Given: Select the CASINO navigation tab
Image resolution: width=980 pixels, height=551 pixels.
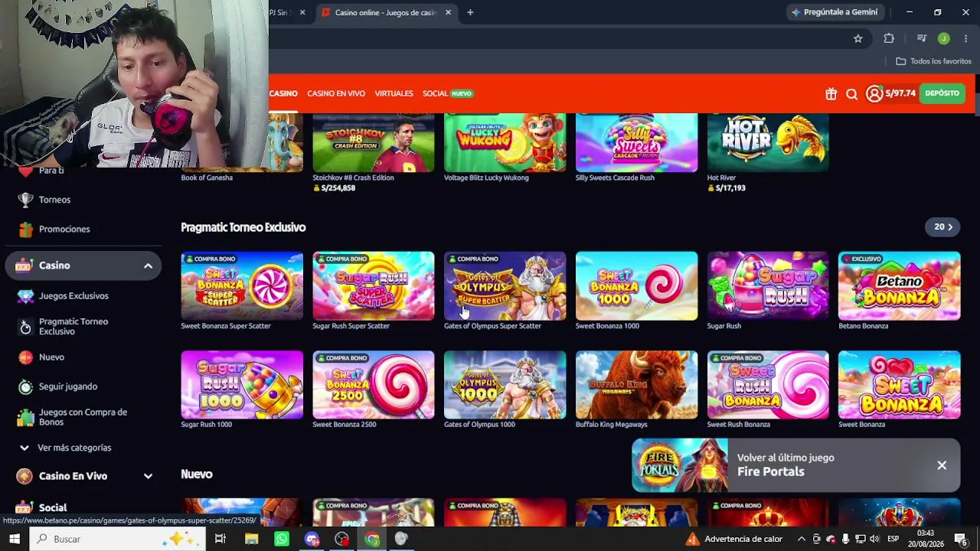Looking at the screenshot, I should coord(283,93).
